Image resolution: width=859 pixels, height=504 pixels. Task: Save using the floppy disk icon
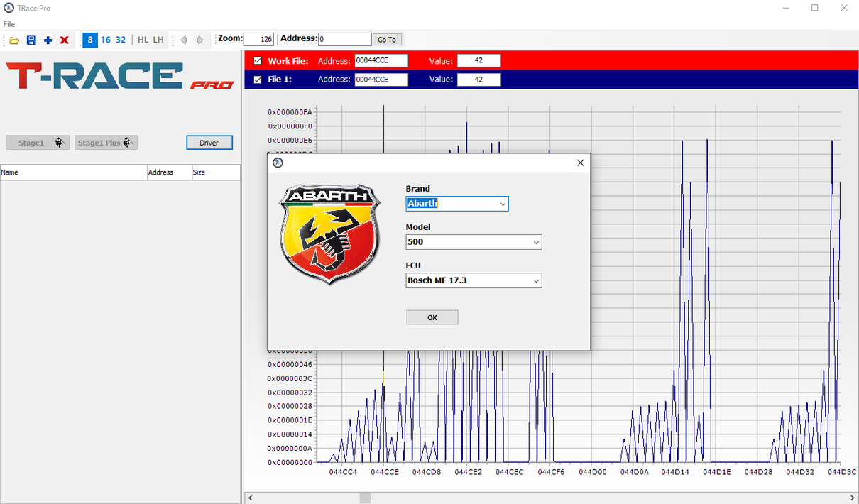point(31,40)
